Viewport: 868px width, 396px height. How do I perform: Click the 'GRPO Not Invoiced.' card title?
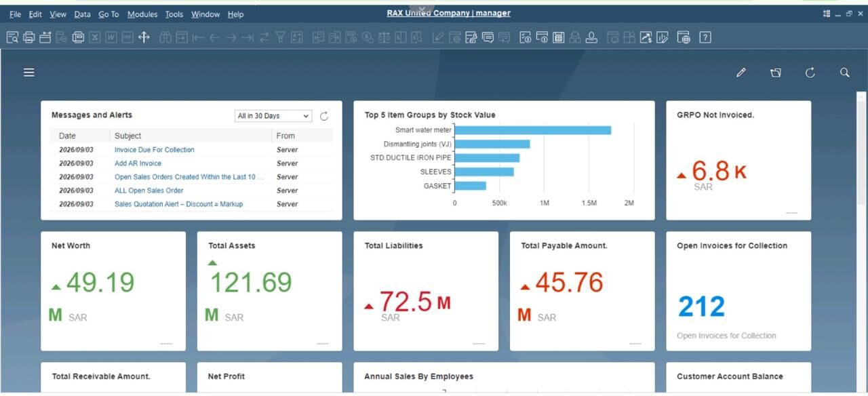point(715,115)
